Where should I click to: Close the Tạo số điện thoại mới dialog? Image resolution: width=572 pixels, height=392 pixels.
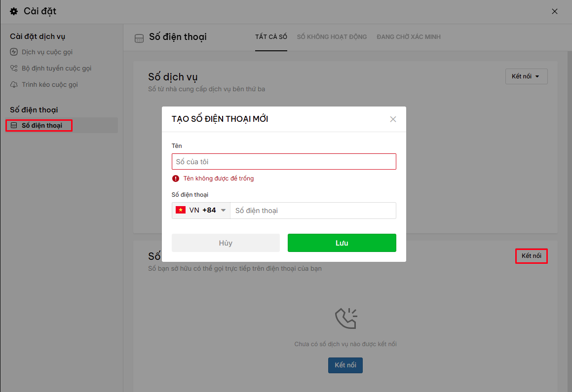coord(393,119)
